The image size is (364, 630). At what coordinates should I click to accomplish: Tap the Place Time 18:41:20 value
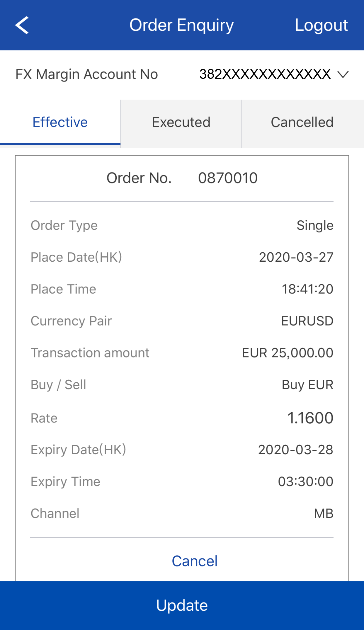point(307,289)
